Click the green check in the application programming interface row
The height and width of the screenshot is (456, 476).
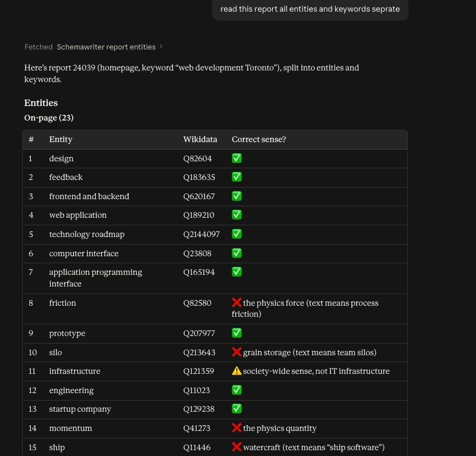(x=237, y=272)
